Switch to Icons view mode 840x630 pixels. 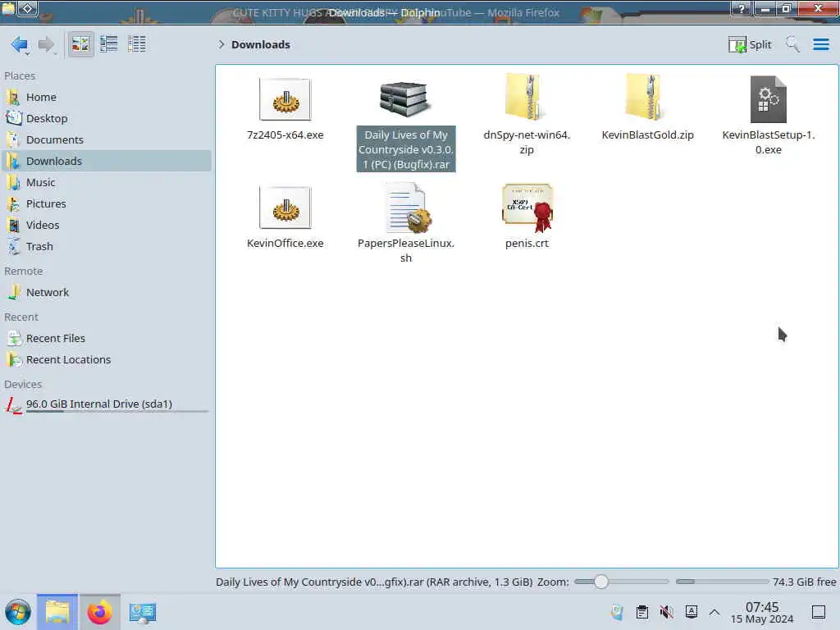click(80, 44)
